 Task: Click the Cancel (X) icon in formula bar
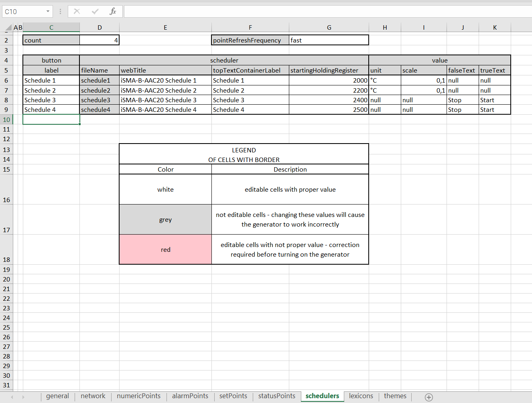[x=76, y=11]
